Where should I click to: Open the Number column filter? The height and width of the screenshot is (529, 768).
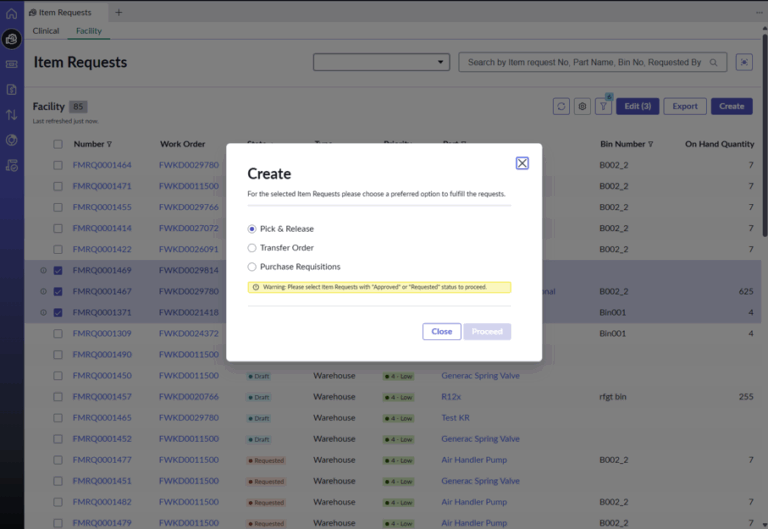110,144
